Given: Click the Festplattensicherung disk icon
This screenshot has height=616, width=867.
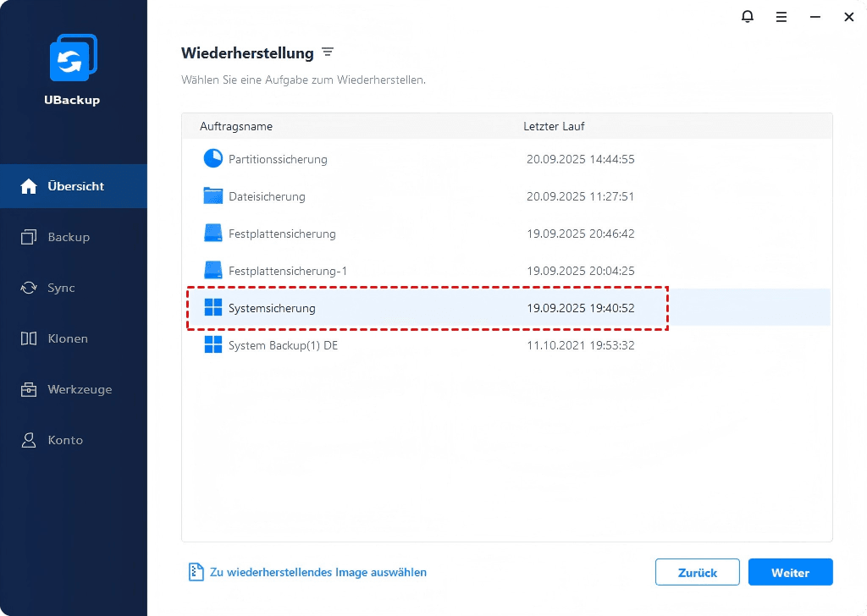Looking at the screenshot, I should point(213,234).
